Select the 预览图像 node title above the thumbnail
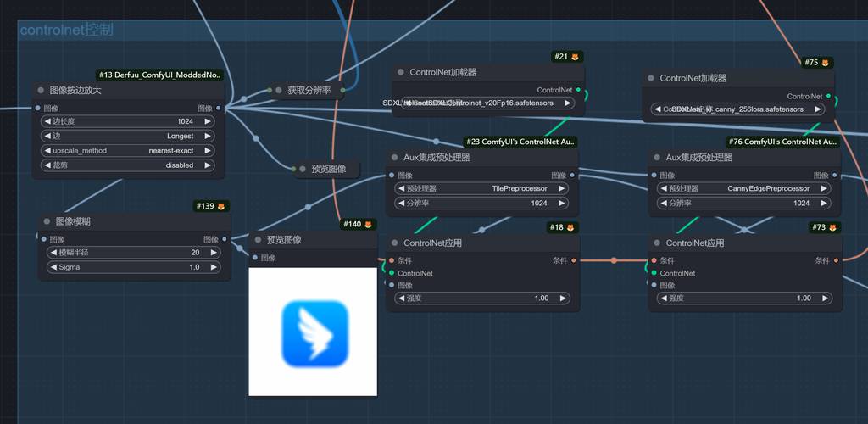This screenshot has width=868, height=424. click(x=284, y=240)
